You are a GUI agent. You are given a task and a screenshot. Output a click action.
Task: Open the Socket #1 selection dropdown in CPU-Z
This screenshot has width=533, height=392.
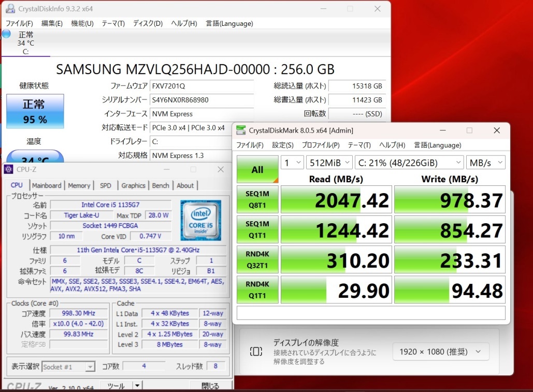coord(68,367)
